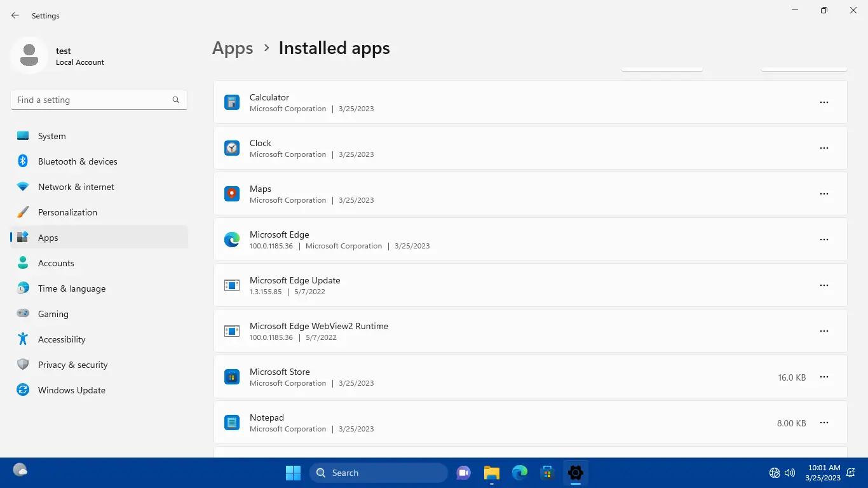Click the Maps app icon

(x=232, y=194)
